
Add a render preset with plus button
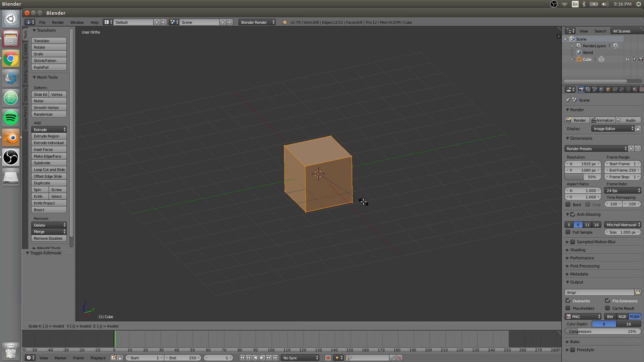[631, 148]
